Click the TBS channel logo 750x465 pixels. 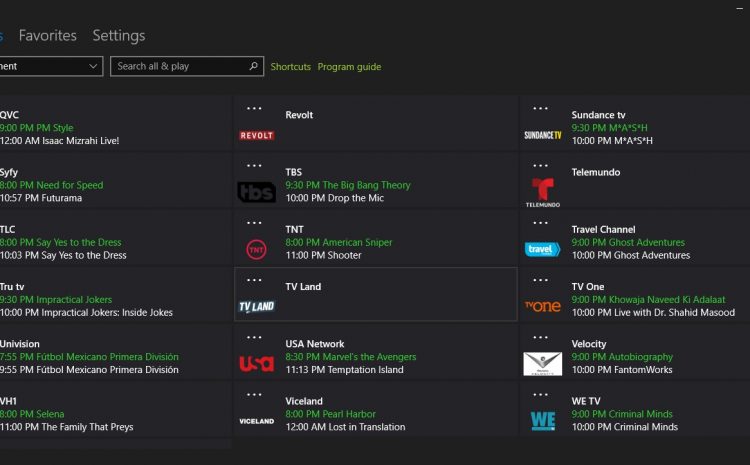point(257,192)
